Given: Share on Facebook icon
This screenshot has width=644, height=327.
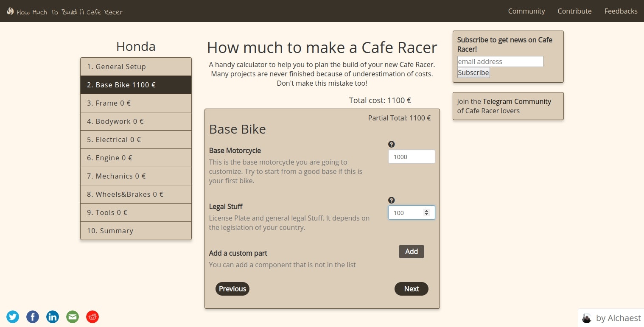Looking at the screenshot, I should [33, 317].
